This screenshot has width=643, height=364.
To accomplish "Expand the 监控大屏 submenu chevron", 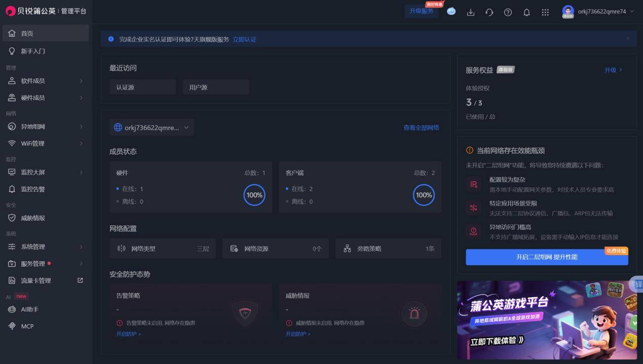I will (x=81, y=172).
